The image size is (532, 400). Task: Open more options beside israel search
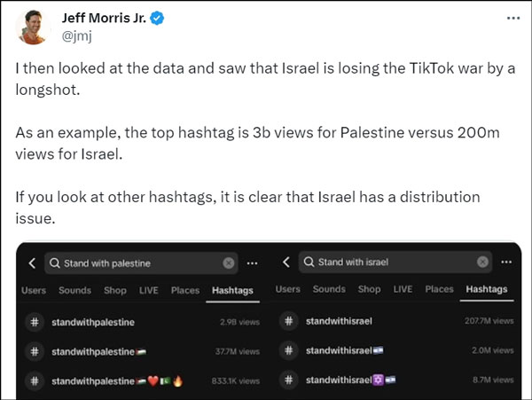[506, 262]
